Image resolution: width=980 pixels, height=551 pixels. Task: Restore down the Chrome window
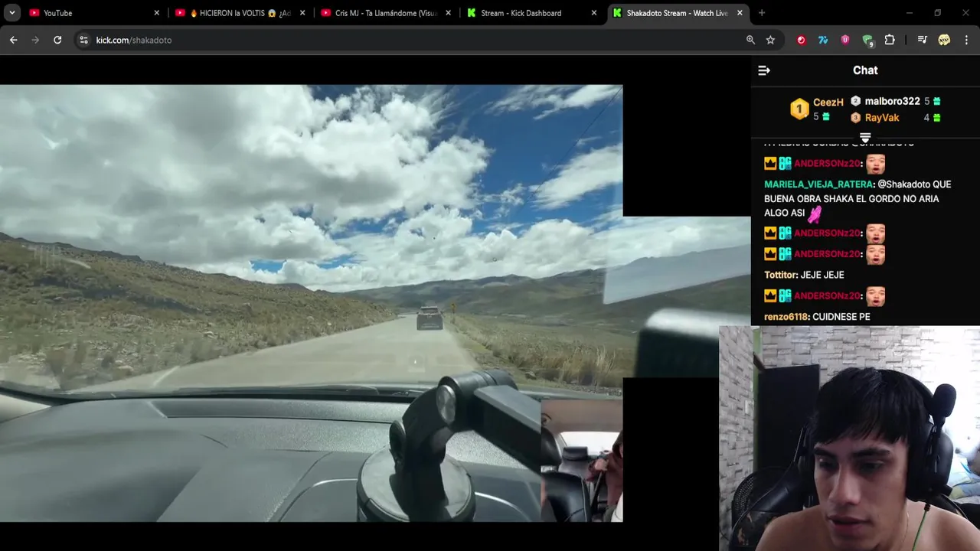pyautogui.click(x=937, y=13)
